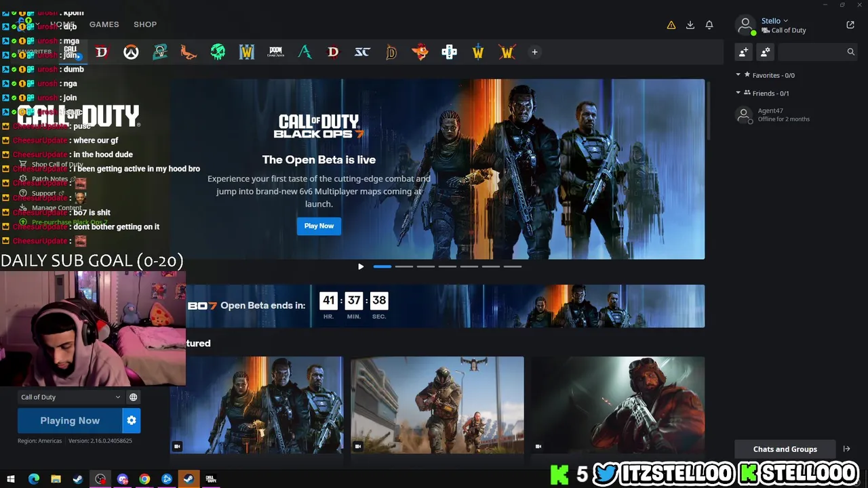The height and width of the screenshot is (488, 868).
Task: Open the yellow warning alert icon
Action: (x=671, y=25)
